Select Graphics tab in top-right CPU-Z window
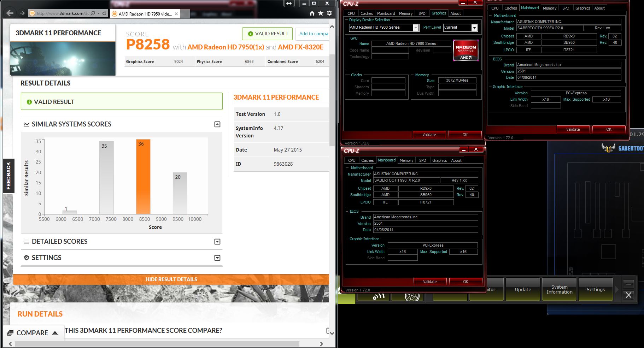644x348 pixels. point(582,8)
